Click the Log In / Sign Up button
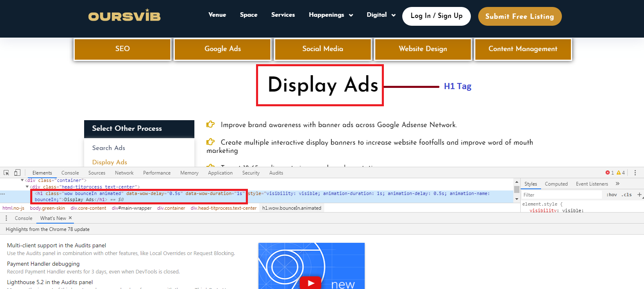Image resolution: width=644 pixels, height=289 pixels. 436,16
